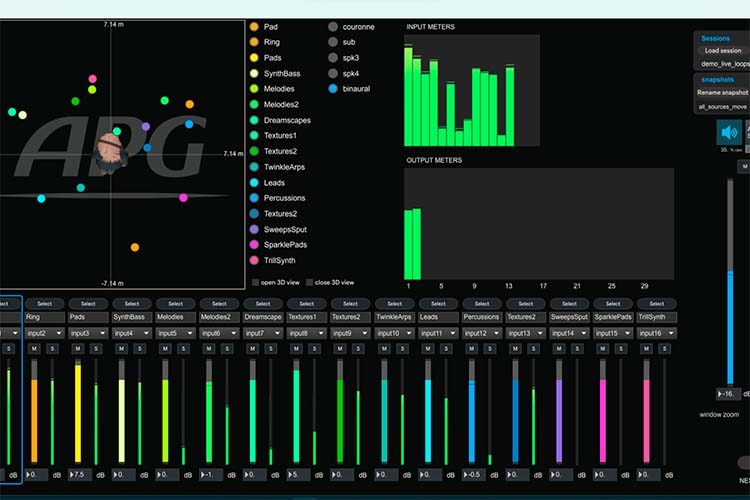
Task: Click the SynthBass channel name field
Action: (x=132, y=317)
